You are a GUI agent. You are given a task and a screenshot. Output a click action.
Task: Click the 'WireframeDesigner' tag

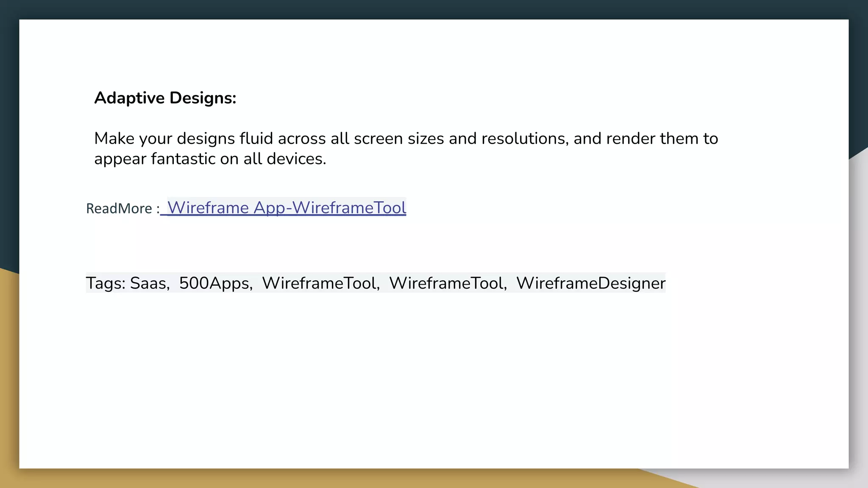pos(591,283)
